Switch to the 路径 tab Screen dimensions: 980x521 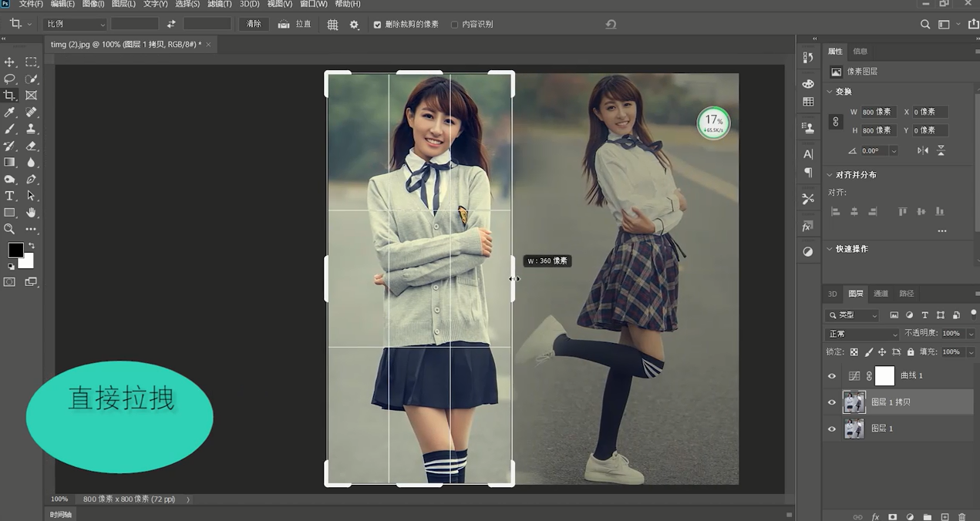tap(906, 294)
